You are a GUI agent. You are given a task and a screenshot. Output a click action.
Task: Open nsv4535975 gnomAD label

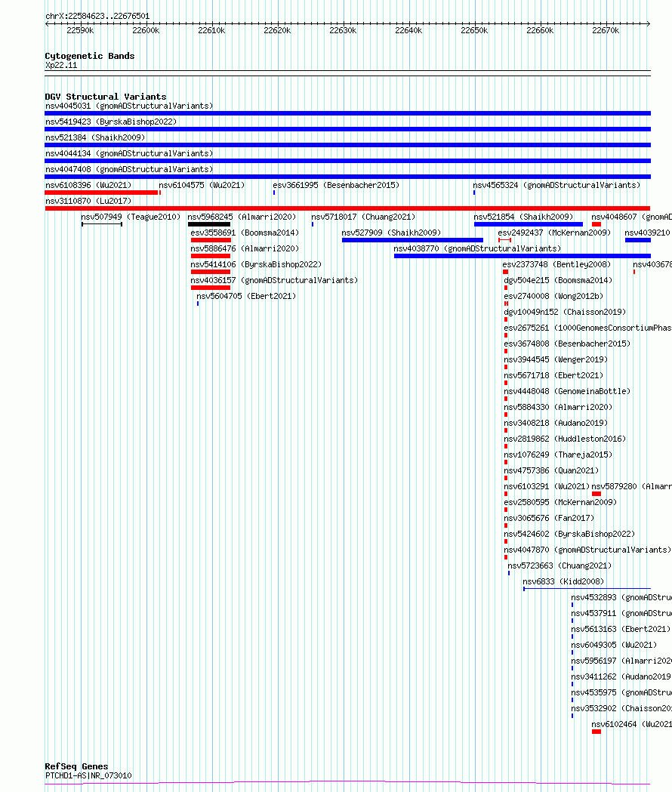pos(621,692)
